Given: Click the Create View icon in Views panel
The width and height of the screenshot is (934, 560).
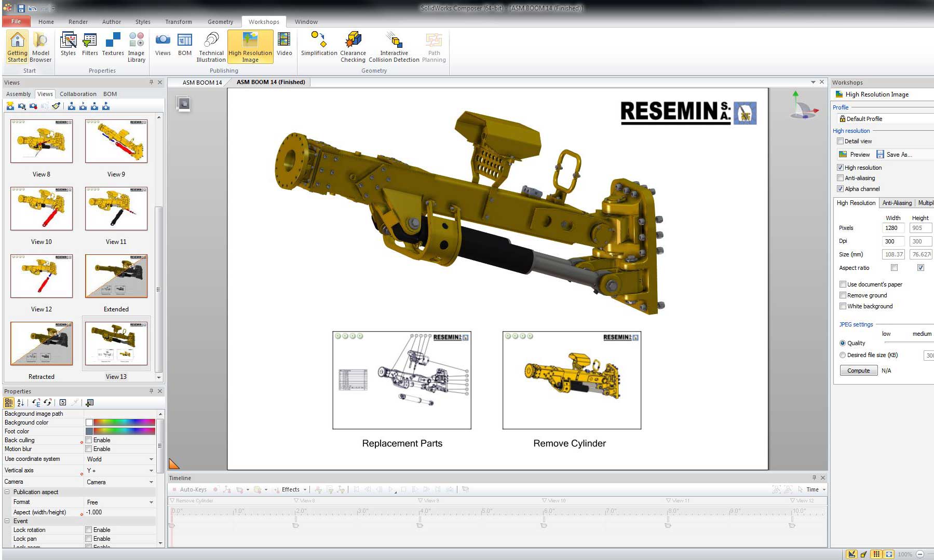Looking at the screenshot, I should [x=10, y=106].
